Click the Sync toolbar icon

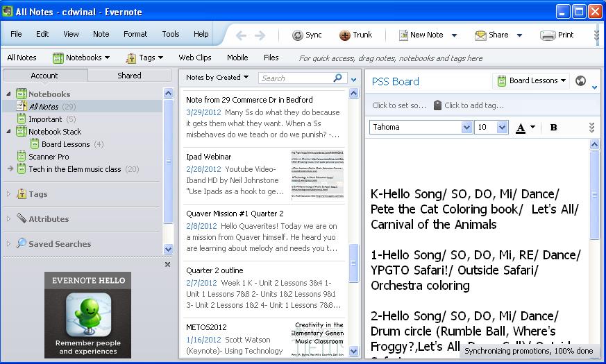tap(298, 35)
